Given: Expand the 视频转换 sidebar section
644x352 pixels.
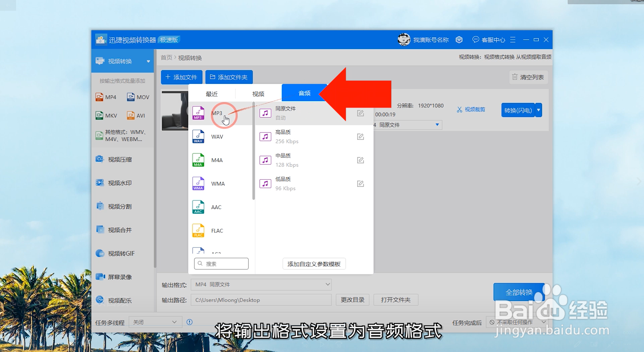Looking at the screenshot, I should click(148, 61).
